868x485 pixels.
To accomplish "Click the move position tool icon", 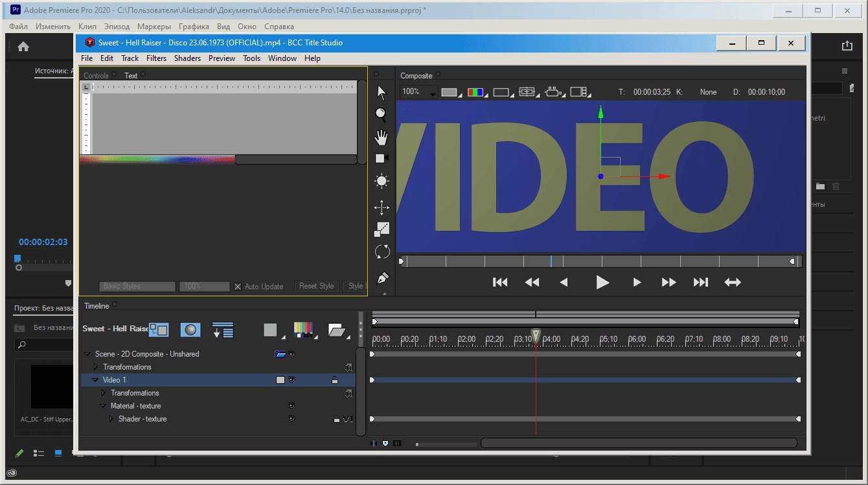I will pyautogui.click(x=382, y=207).
